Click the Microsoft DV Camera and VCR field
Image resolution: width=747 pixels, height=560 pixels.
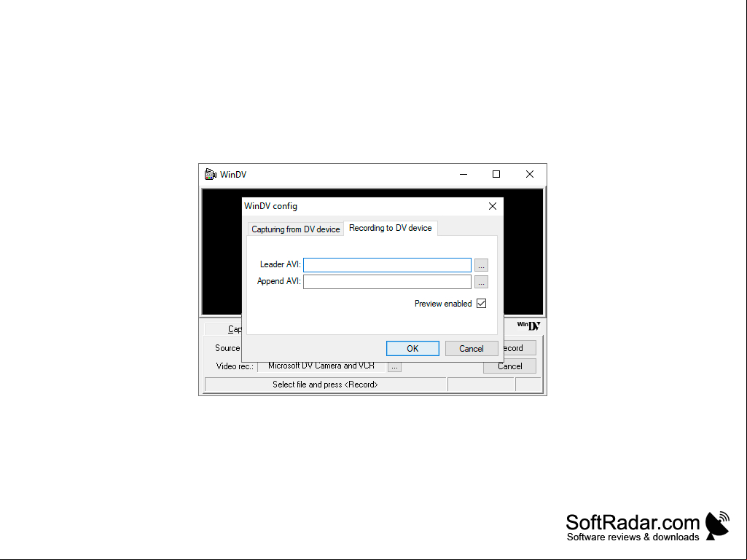pyautogui.click(x=321, y=366)
